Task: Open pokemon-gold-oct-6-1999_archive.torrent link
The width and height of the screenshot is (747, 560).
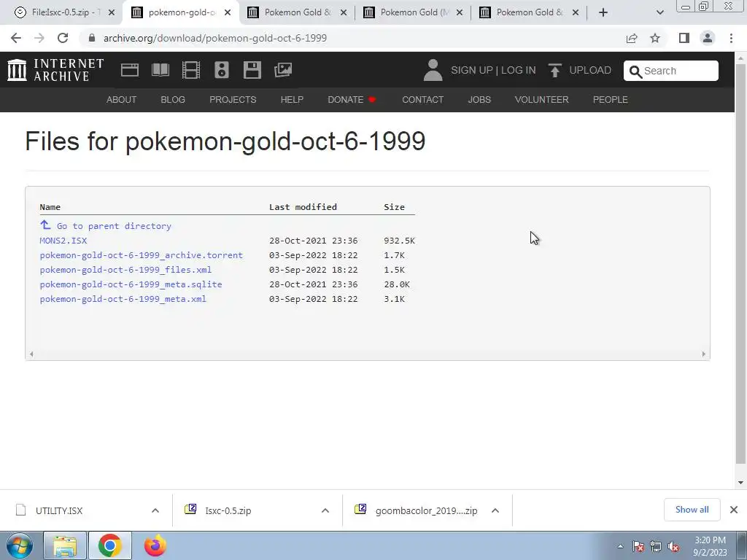Action: pyautogui.click(x=142, y=255)
